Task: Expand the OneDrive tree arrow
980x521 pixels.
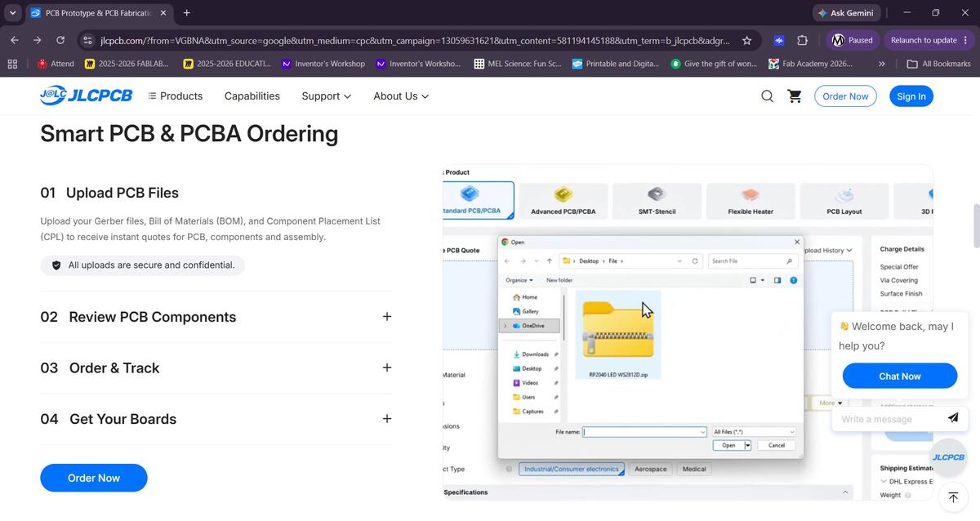Action: (x=505, y=326)
